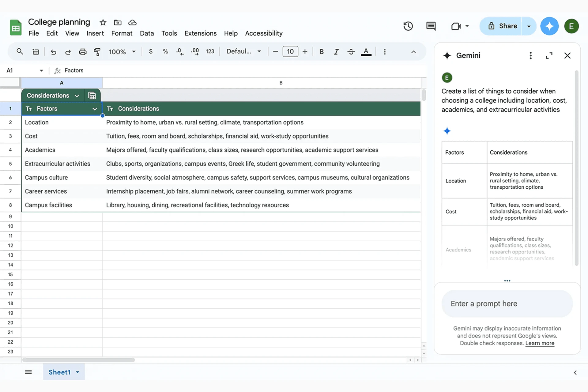The width and height of the screenshot is (588, 392).
Task: Open the all sheets list
Action: 28,372
